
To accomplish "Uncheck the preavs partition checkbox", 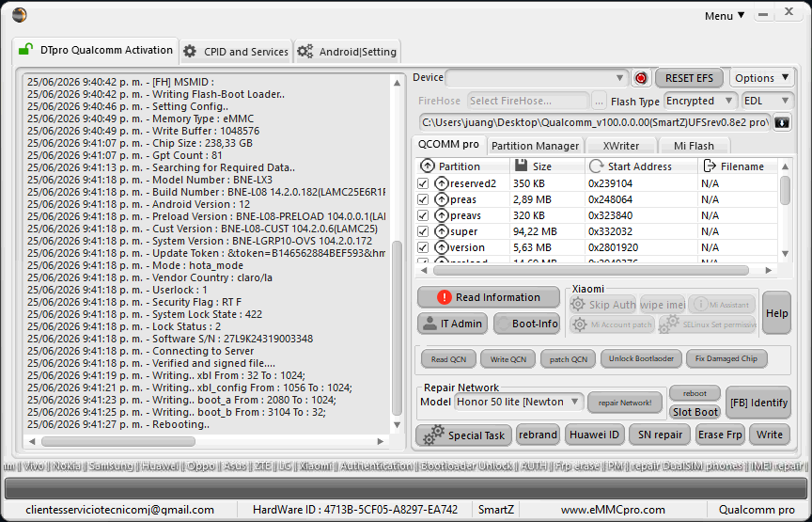I will coord(423,215).
